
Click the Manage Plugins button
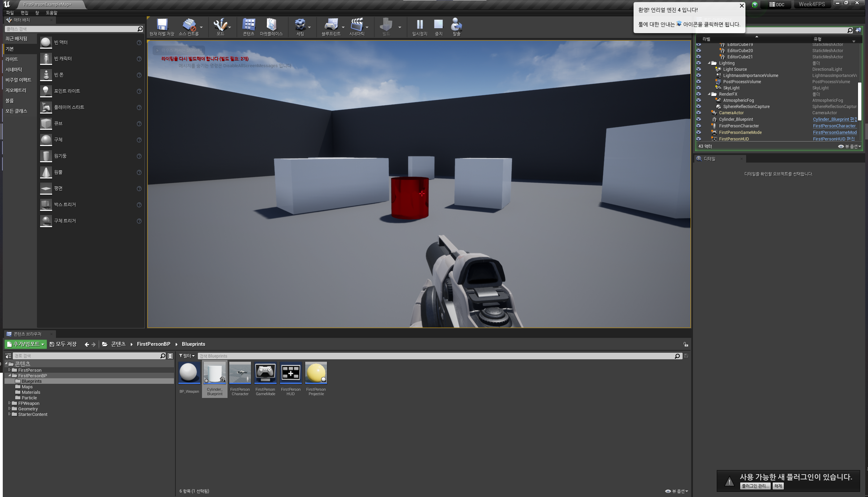tap(755, 486)
